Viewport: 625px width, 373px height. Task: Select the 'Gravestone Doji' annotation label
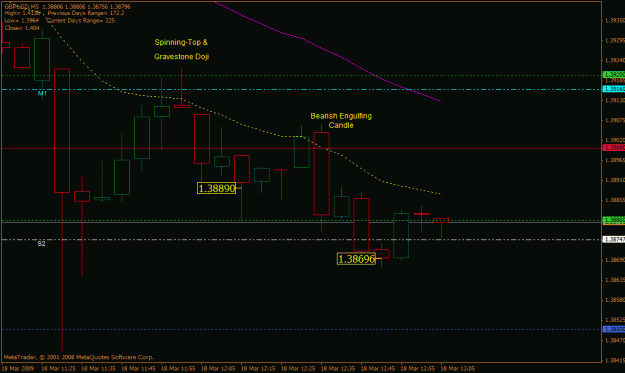point(181,57)
